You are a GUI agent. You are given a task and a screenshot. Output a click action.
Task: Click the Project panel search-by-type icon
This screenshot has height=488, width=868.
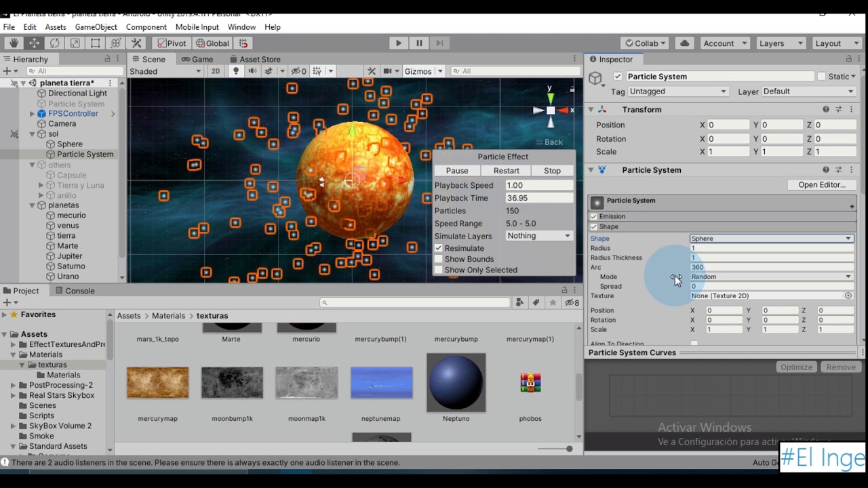520,302
